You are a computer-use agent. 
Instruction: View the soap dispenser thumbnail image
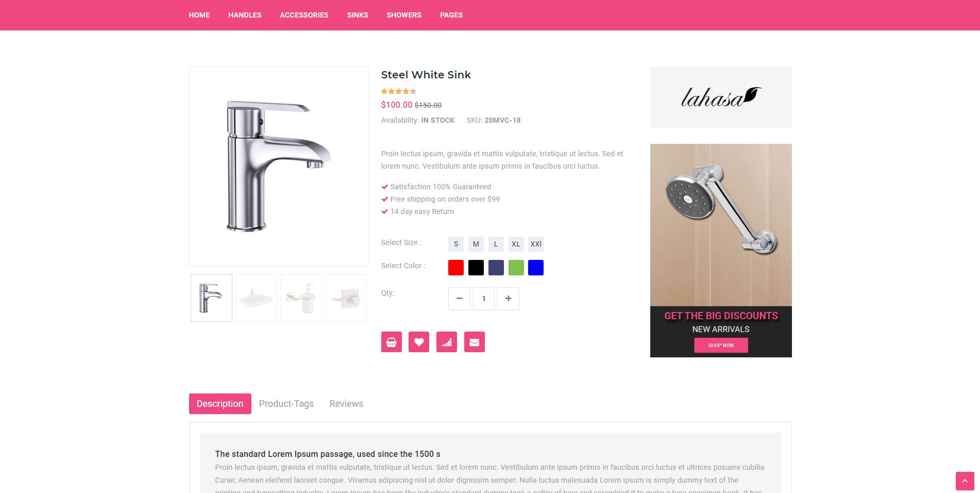[301, 298]
